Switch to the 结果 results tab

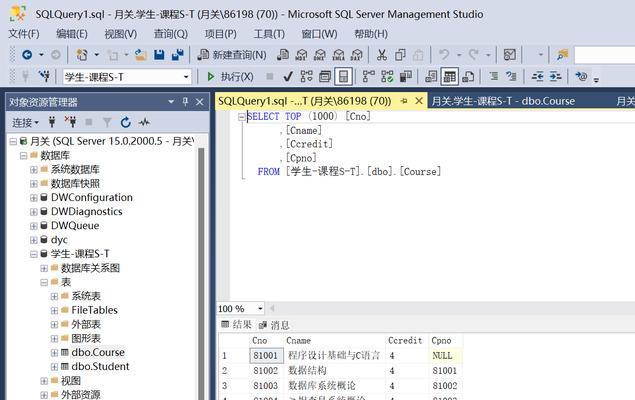point(237,325)
